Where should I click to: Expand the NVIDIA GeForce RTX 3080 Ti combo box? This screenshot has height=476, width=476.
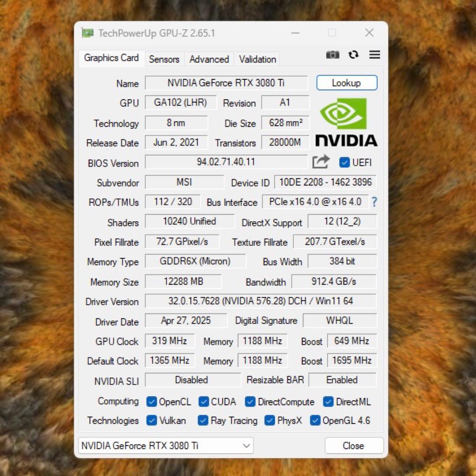(x=165, y=446)
